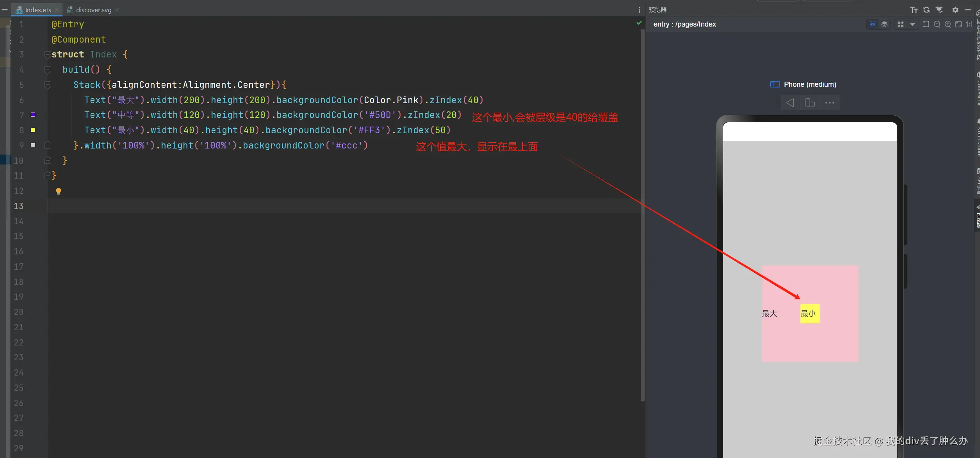Reset preview to 1:1 scale

click(969, 24)
